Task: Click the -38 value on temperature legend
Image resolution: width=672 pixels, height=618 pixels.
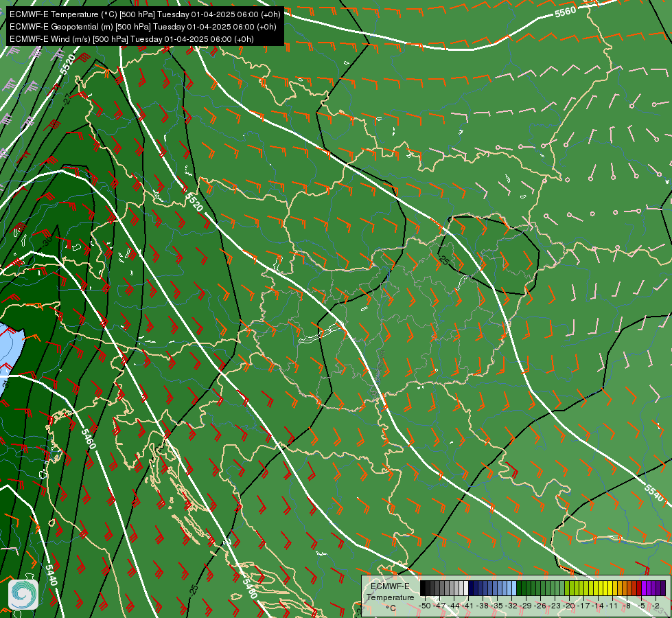Action: click(x=482, y=606)
